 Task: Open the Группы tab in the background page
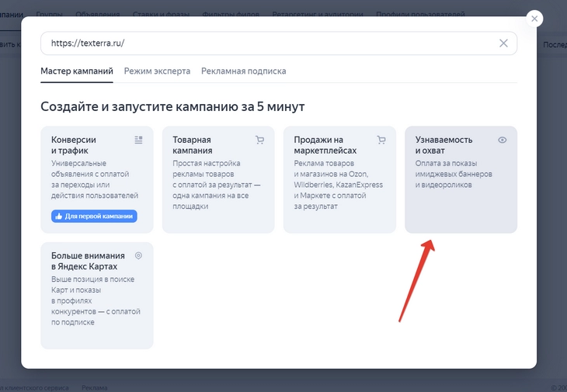(x=49, y=15)
